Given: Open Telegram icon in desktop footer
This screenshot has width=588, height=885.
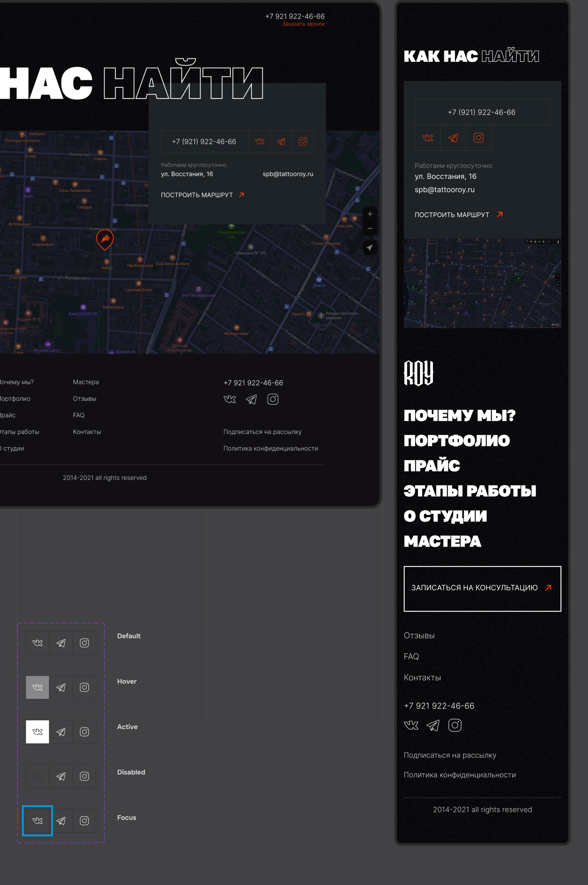Looking at the screenshot, I should click(251, 399).
